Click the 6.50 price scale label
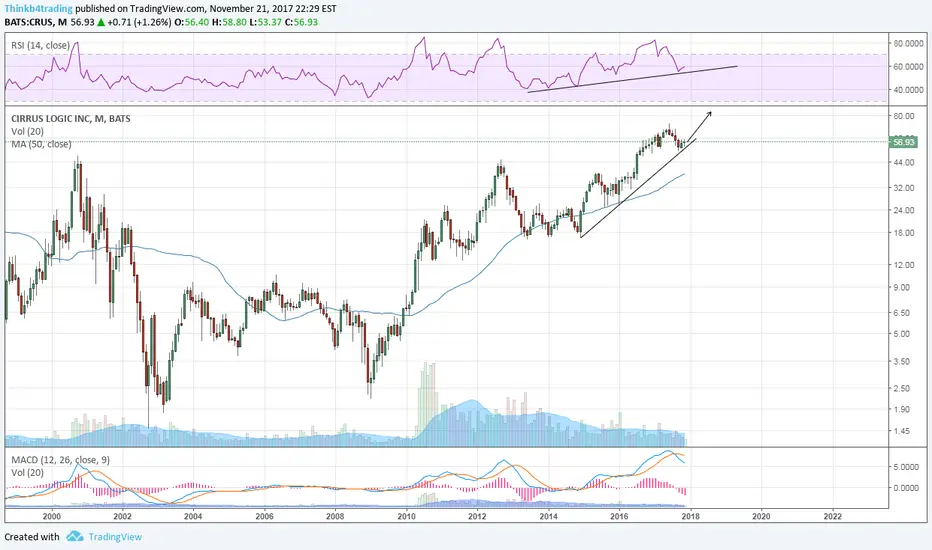The image size is (932, 550). (902, 313)
